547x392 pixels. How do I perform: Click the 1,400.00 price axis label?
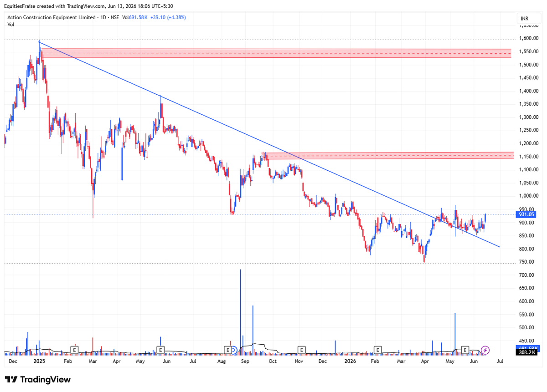tap(529, 91)
